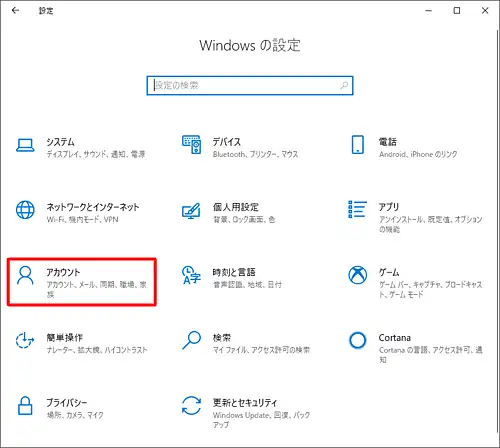
Task: Select the アカウント category title
Action: (63, 272)
